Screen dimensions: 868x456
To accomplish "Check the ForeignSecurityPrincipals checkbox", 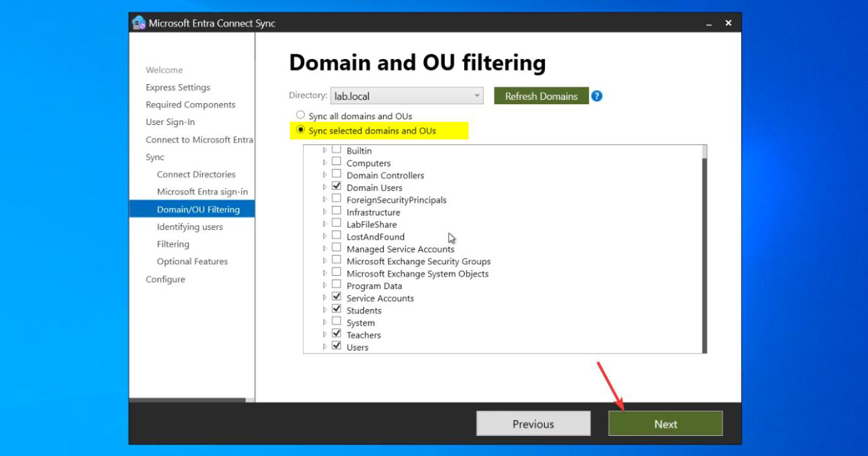I will pyautogui.click(x=336, y=199).
